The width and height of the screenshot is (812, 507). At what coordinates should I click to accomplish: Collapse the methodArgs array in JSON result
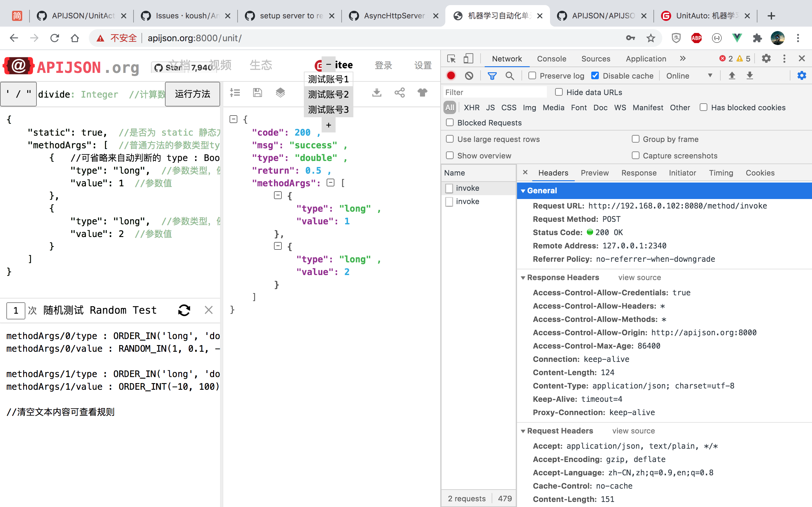click(x=331, y=183)
